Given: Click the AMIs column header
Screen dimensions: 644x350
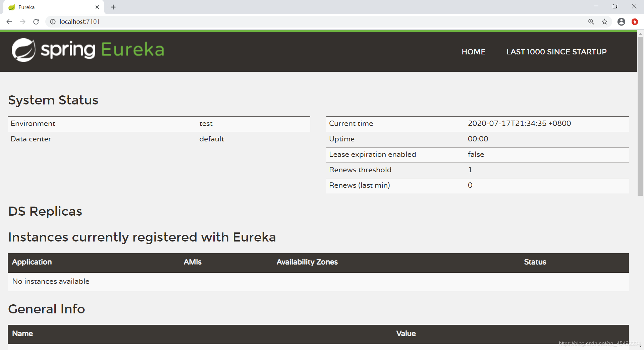Looking at the screenshot, I should 193,262.
